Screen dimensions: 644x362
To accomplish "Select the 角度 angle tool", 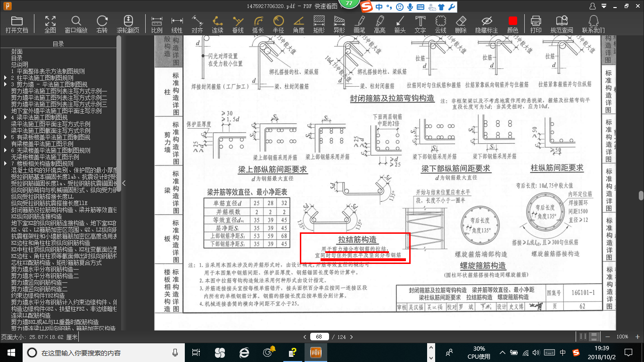I will coord(298,24).
